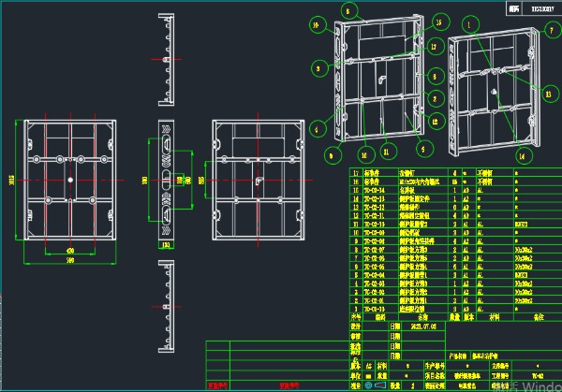The image size is (562, 392).
Task: Select part balloon number 17
Action: point(434,46)
